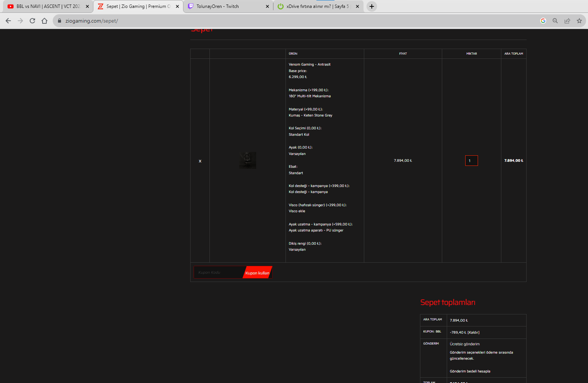This screenshot has height=383, width=588.
Task: Click the Ayak uzatma aparatı - PU sünger text
Action: point(316,230)
